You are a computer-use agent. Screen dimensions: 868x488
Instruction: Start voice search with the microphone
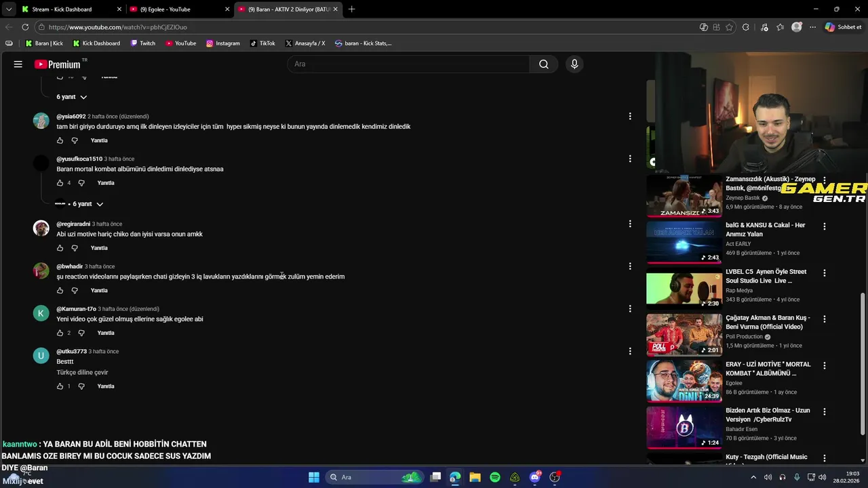click(574, 64)
